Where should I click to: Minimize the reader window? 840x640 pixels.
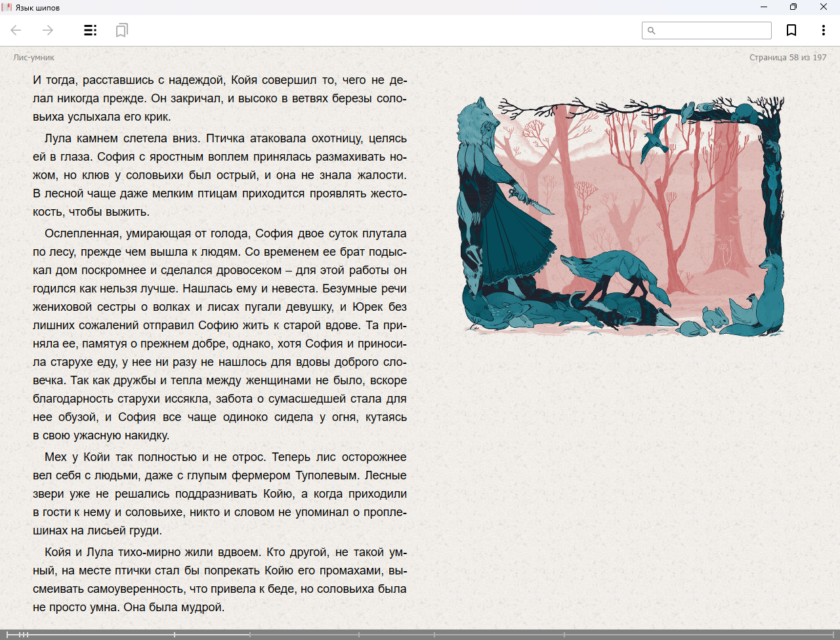pos(763,7)
